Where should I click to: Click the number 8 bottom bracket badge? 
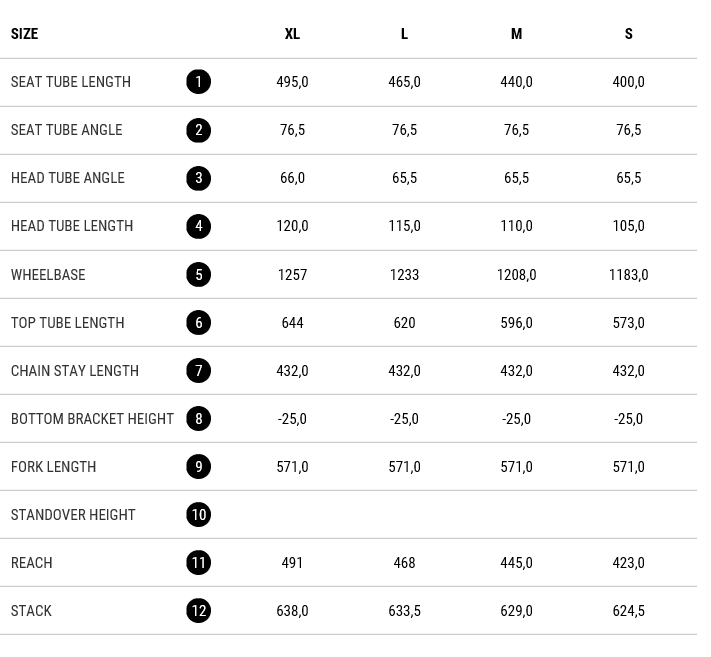[198, 419]
